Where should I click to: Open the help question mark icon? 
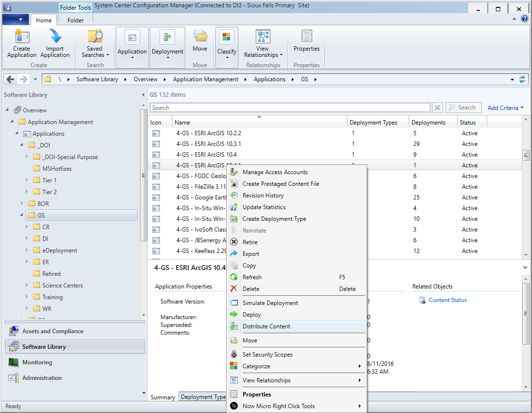click(524, 19)
